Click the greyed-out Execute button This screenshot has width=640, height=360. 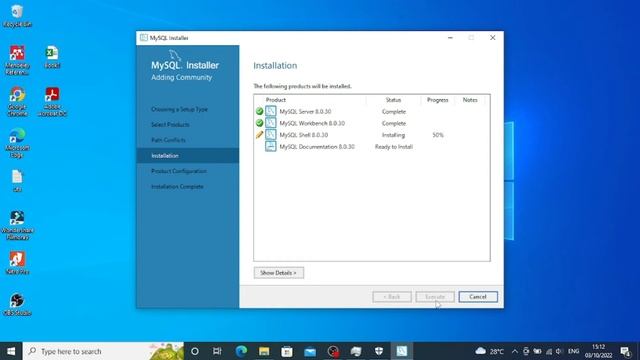pyautogui.click(x=435, y=297)
